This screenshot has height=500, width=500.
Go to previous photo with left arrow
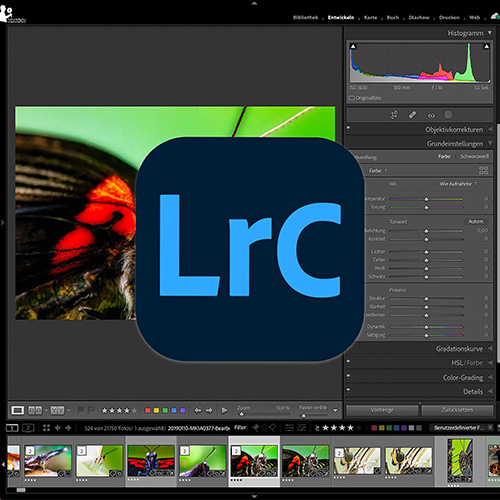(x=198, y=410)
